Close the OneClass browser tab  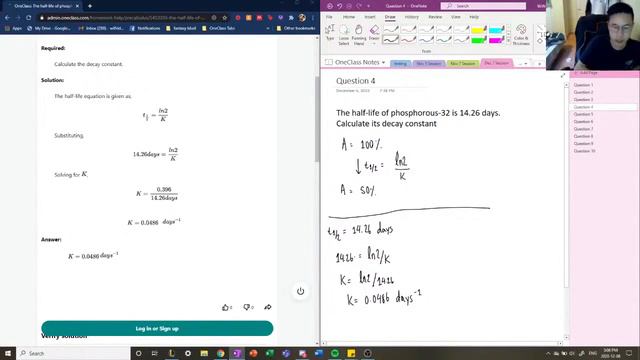(x=78, y=6)
